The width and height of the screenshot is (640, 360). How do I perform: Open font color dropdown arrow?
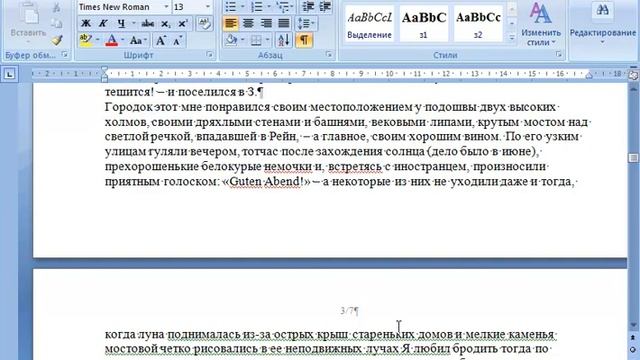point(123,40)
